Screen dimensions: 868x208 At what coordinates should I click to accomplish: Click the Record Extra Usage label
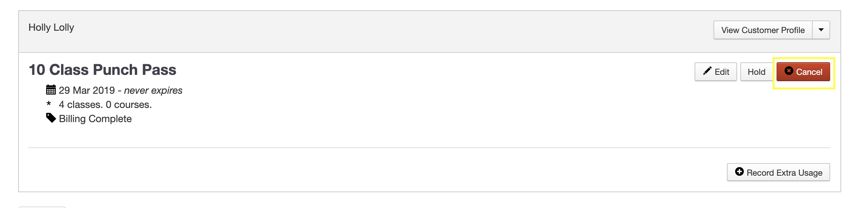784,173
